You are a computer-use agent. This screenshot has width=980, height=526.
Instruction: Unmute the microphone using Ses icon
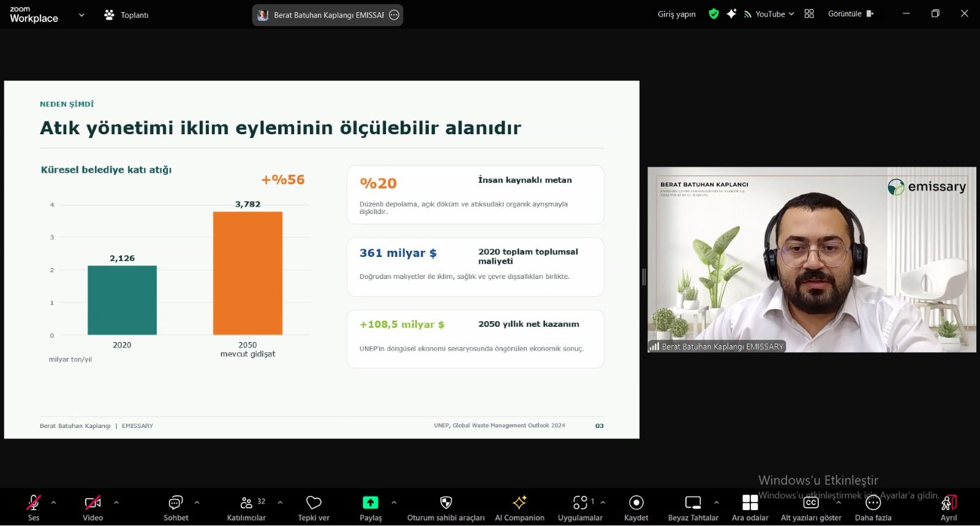click(34, 503)
